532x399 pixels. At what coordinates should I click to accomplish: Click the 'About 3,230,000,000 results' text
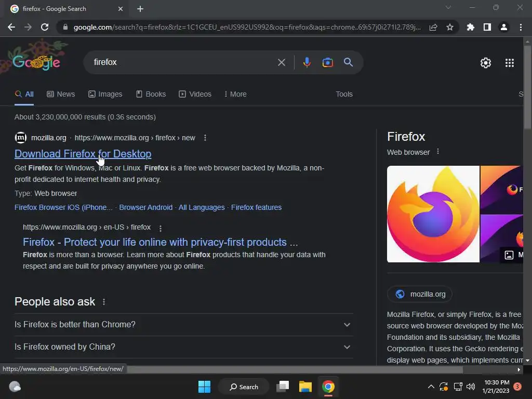pyautogui.click(x=85, y=117)
